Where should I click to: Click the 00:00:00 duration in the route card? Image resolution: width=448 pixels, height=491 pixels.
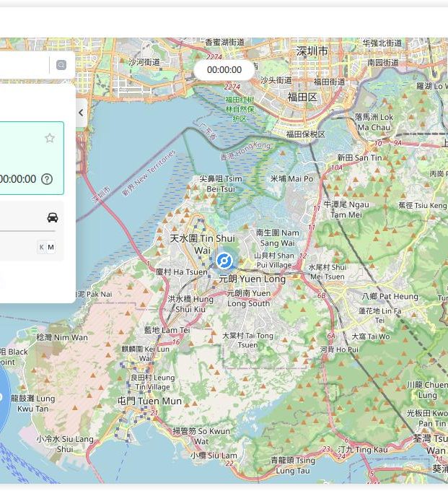click(17, 179)
